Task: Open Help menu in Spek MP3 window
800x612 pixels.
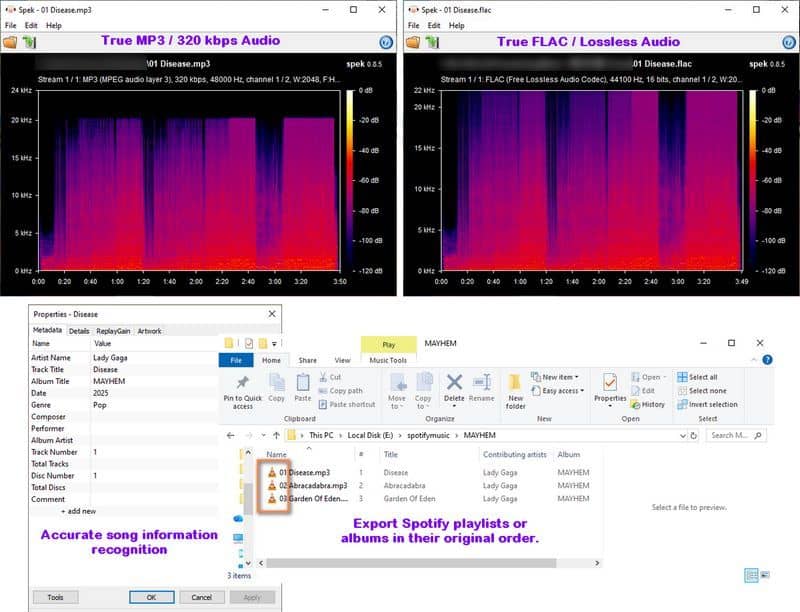Action: pos(54,26)
